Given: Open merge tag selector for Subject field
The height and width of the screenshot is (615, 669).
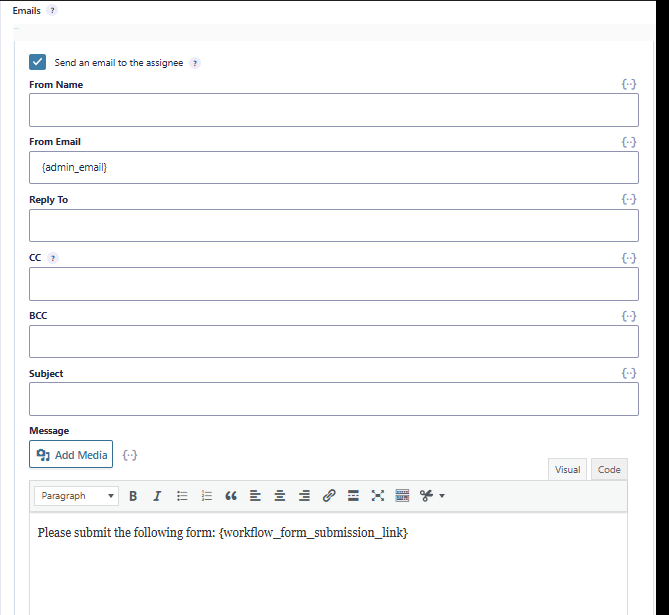Looking at the screenshot, I should (x=629, y=373).
